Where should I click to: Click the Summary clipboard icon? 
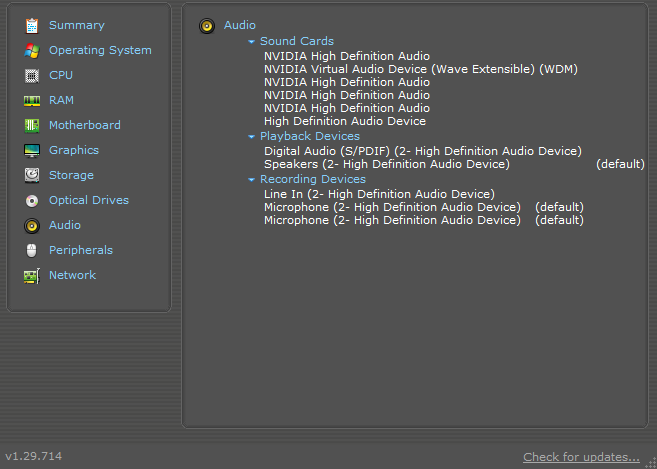click(x=32, y=26)
